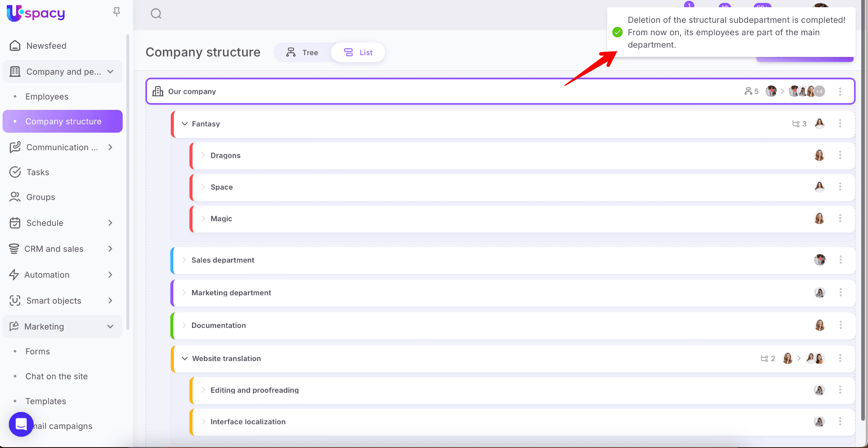Go to Tasks in the sidebar
This screenshot has height=448, width=868.
pos(38,172)
